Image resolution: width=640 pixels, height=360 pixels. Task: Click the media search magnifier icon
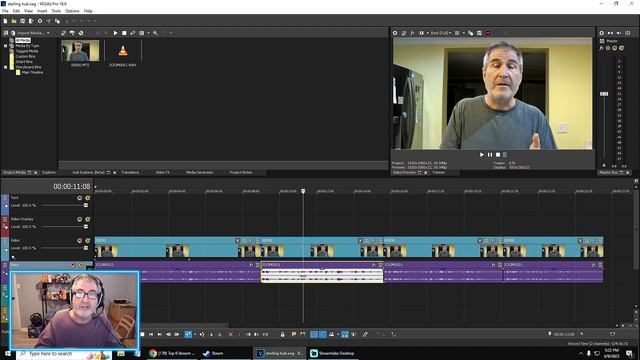tap(156, 33)
